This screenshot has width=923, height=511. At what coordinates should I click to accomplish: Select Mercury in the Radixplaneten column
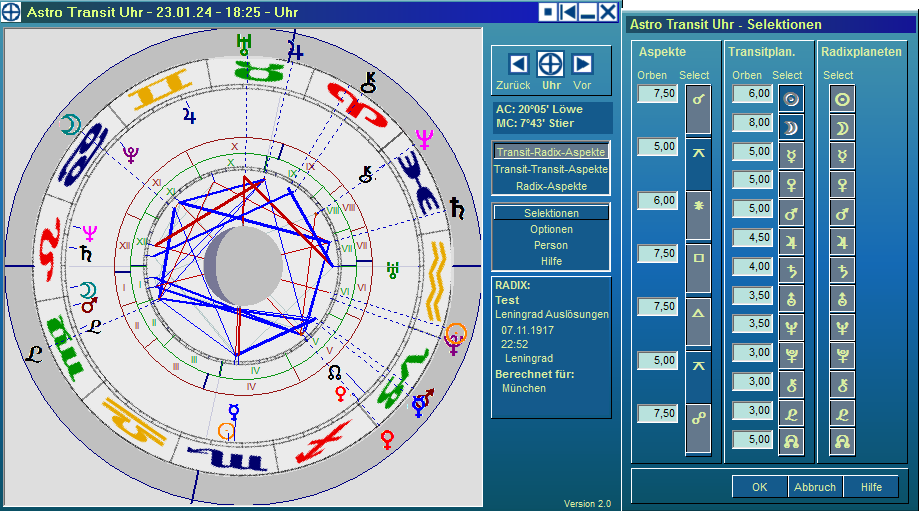click(x=842, y=156)
